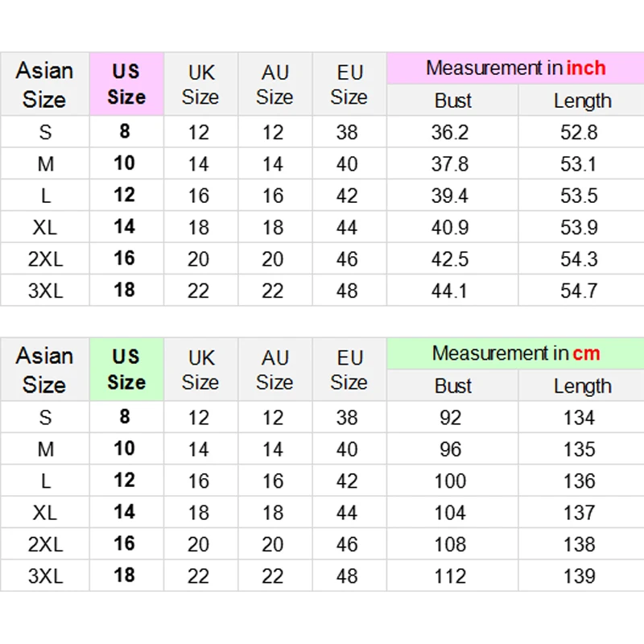Select the 42.5 bust value

coord(451,259)
